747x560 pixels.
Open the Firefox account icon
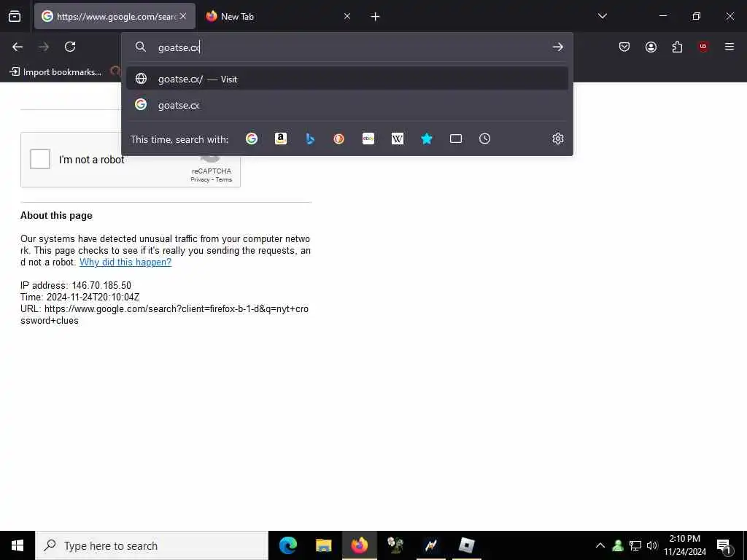click(x=651, y=47)
